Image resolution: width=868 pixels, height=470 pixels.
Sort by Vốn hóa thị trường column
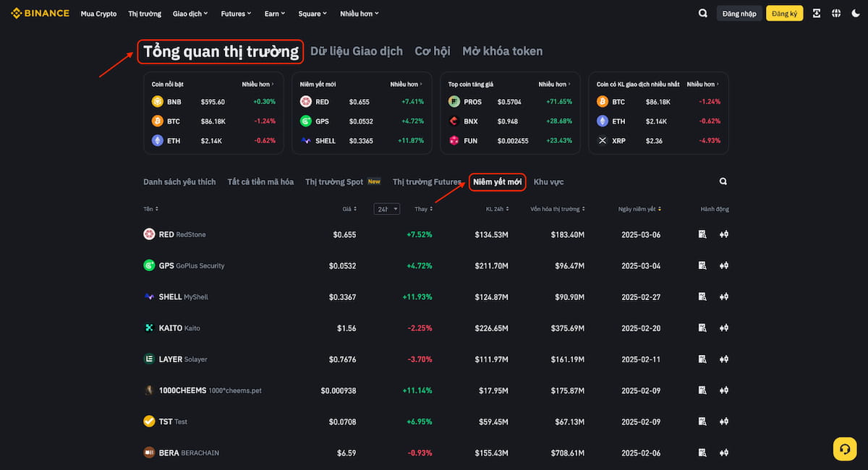point(557,209)
